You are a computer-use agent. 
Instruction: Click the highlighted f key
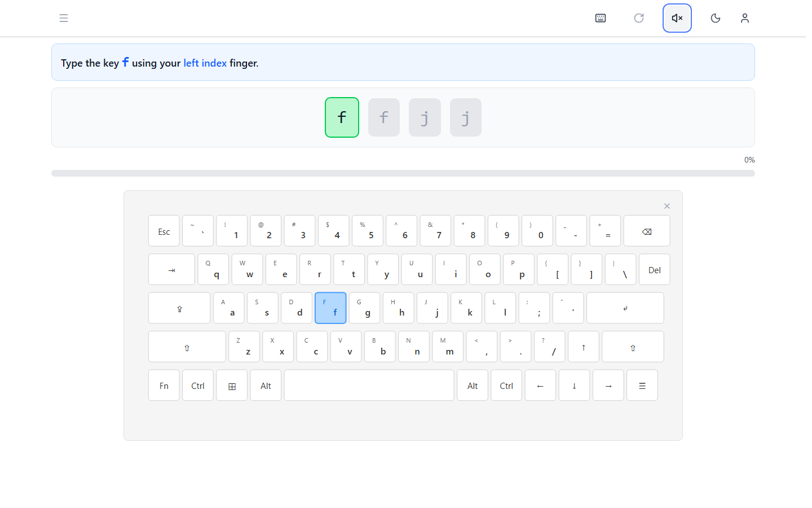tap(330, 308)
